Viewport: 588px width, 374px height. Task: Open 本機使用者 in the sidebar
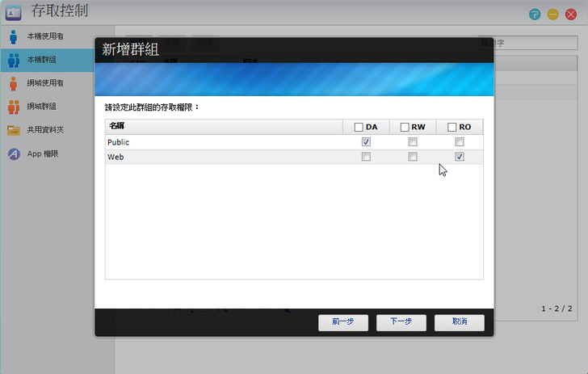[x=47, y=37]
